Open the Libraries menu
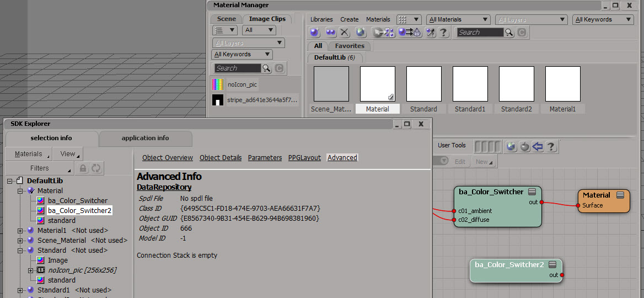644x298 pixels. point(321,19)
